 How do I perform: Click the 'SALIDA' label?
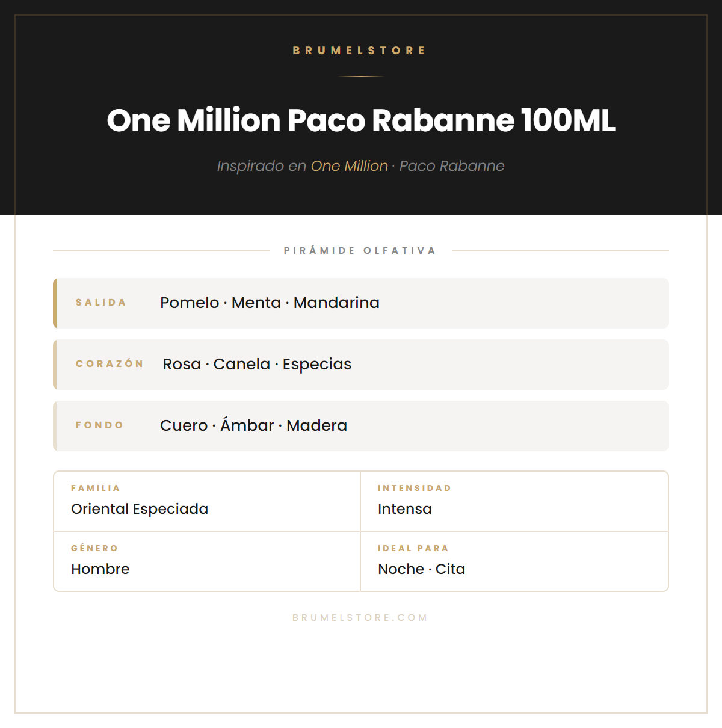(101, 303)
